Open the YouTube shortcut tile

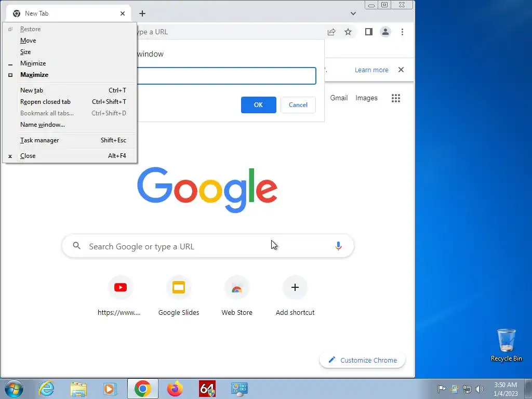[x=121, y=287]
